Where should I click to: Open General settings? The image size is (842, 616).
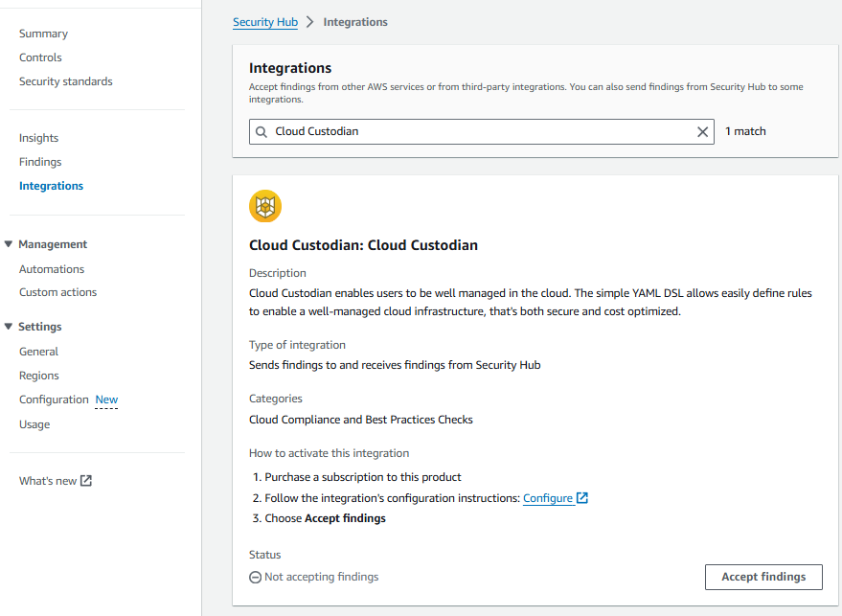[38, 352]
